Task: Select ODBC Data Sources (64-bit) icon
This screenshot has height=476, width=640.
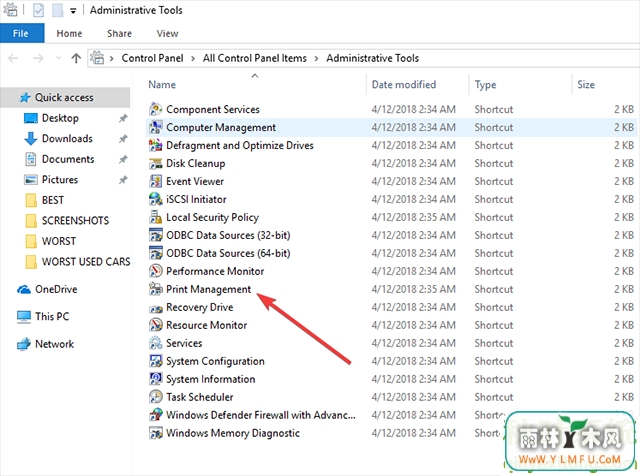Action: point(156,253)
